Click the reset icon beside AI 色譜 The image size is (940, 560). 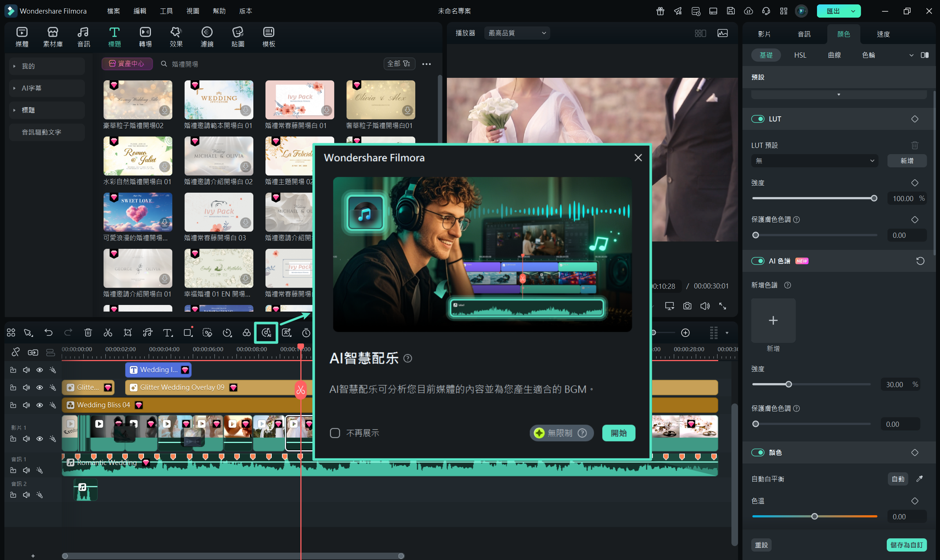[921, 261]
